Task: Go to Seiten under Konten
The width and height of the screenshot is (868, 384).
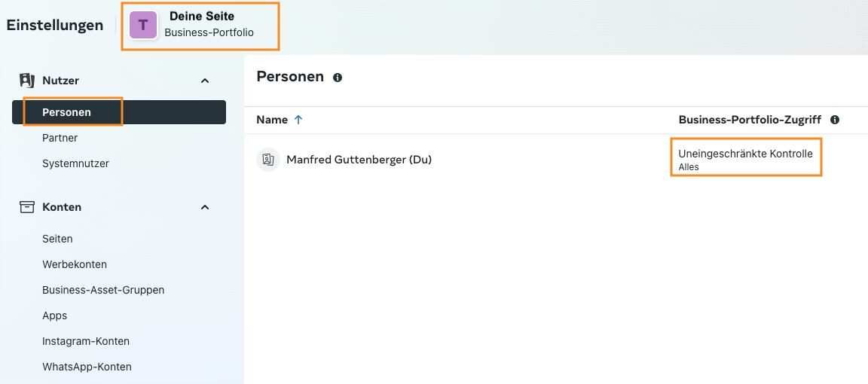Action: pyautogui.click(x=57, y=239)
